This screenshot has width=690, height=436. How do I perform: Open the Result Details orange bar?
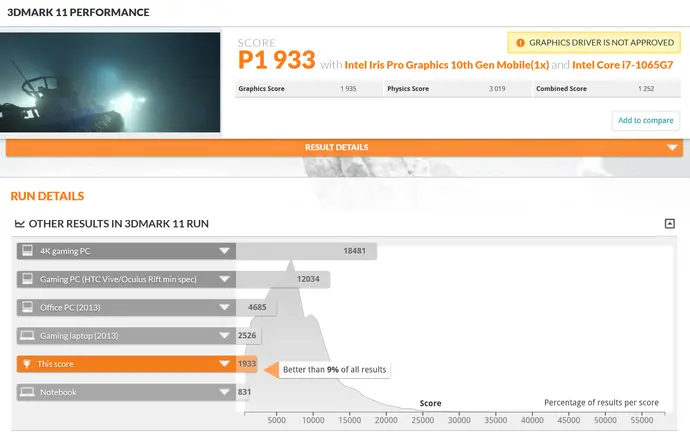pos(344,147)
